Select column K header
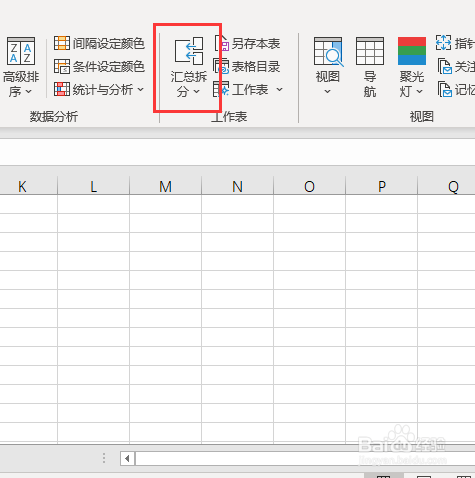The width and height of the screenshot is (475, 478). [22, 186]
